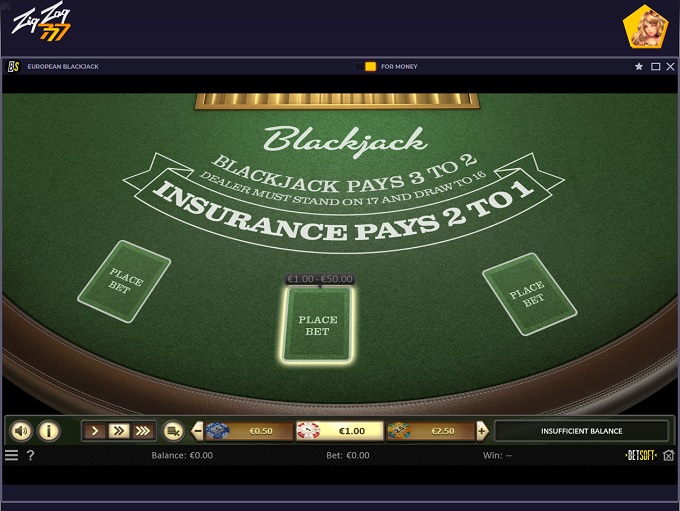Open the info rules button
The height and width of the screenshot is (511, 680).
point(49,431)
